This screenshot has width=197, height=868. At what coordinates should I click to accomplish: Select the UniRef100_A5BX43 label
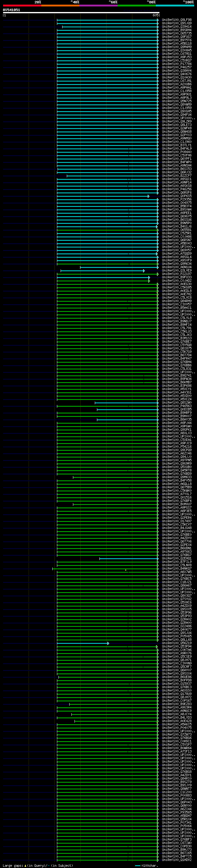coord(176,243)
